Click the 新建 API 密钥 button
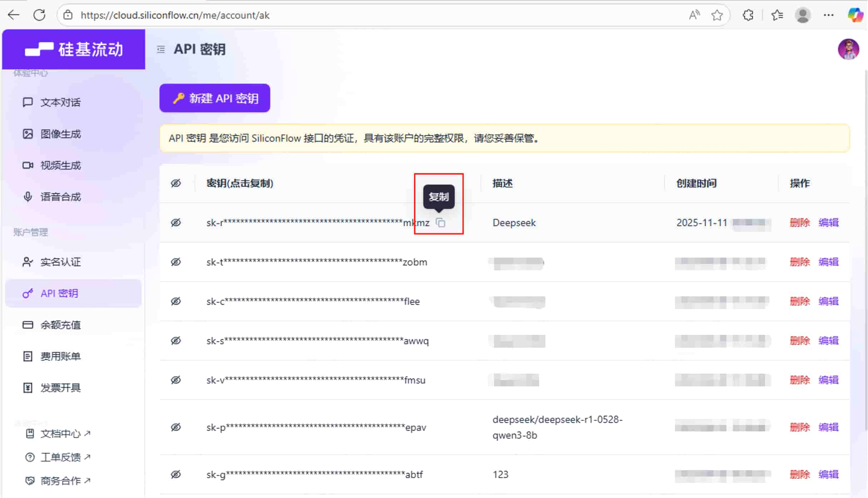Viewport: 868px width, 498px height. tap(214, 98)
